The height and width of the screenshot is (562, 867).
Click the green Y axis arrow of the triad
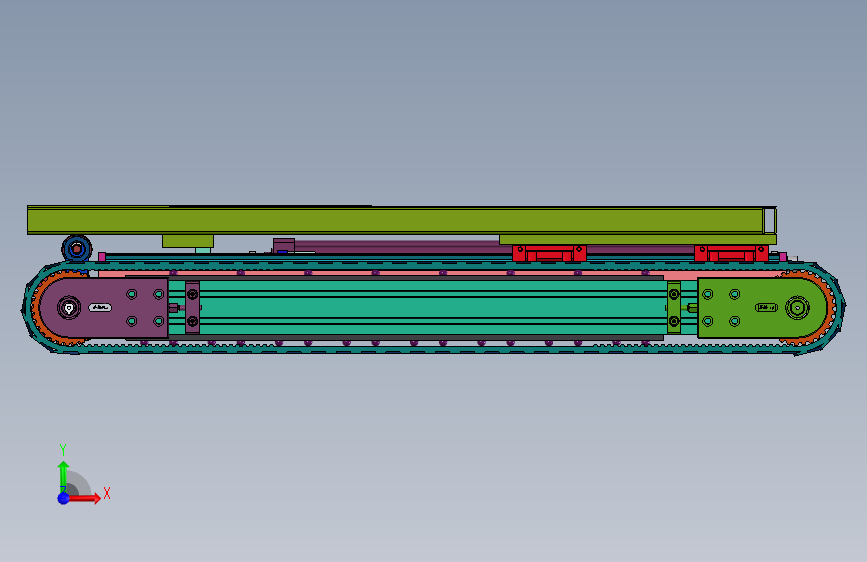pos(63,476)
